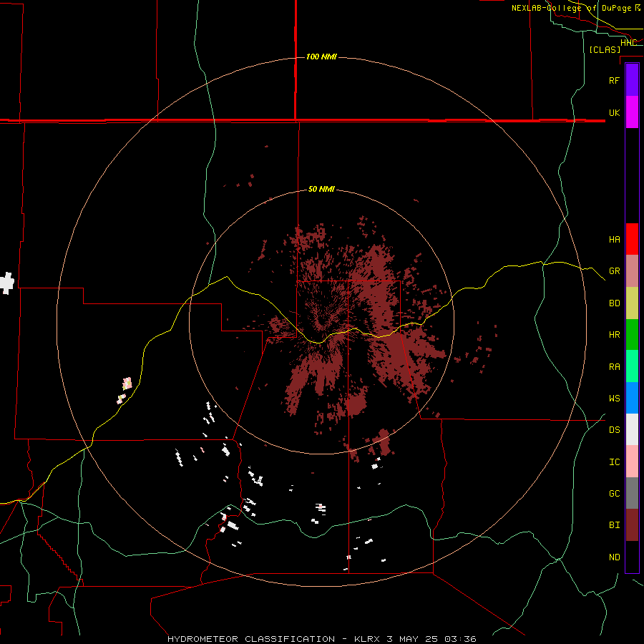Screen dimensions: 644x644
Task: Click the white DS legend color block
Action: [632, 429]
